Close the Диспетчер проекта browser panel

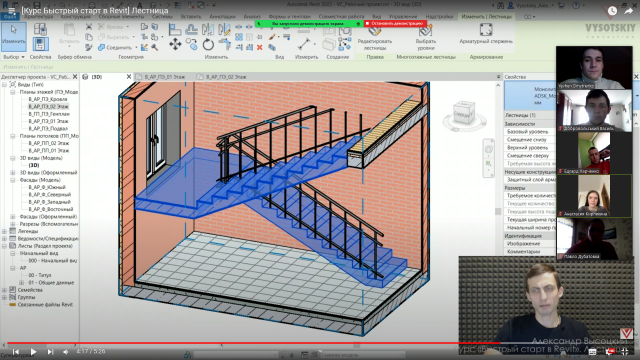(75, 77)
